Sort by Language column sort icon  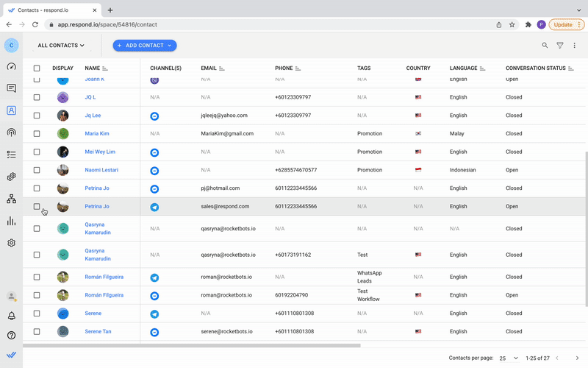pos(482,68)
